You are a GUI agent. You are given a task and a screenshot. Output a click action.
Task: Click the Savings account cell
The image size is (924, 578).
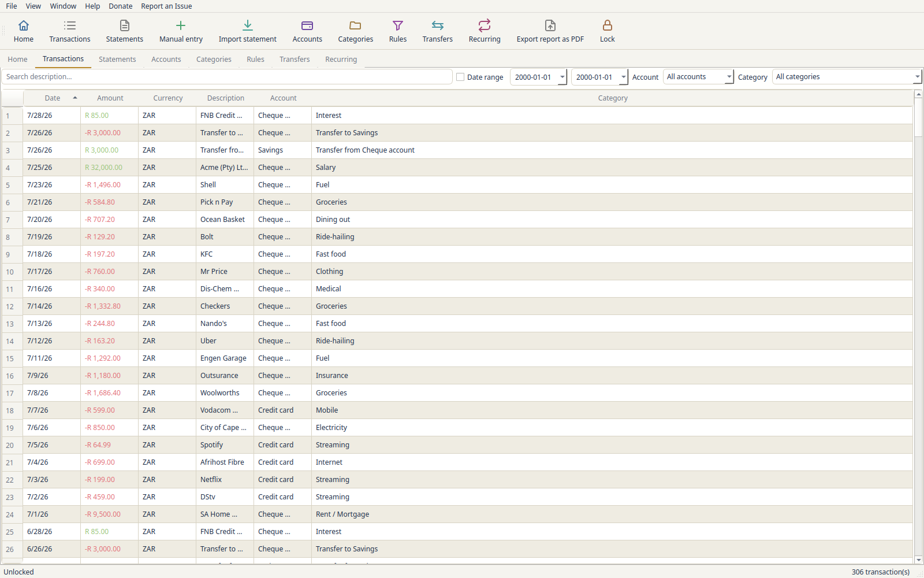coord(283,150)
